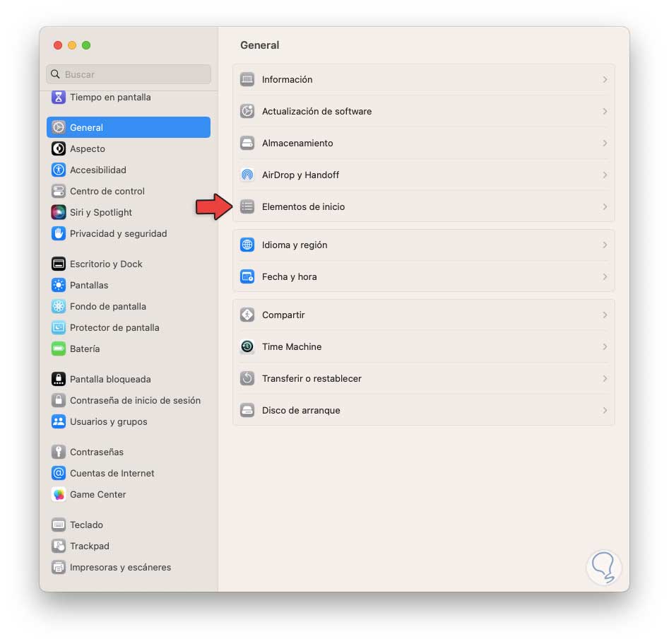
Task: Open the chevron for Disco de arranque
Action: click(605, 411)
